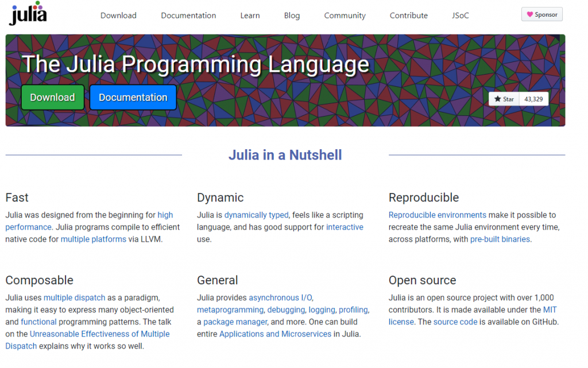This screenshot has height=368, width=588.
Task: Open the Contribute page
Action: coord(408,16)
